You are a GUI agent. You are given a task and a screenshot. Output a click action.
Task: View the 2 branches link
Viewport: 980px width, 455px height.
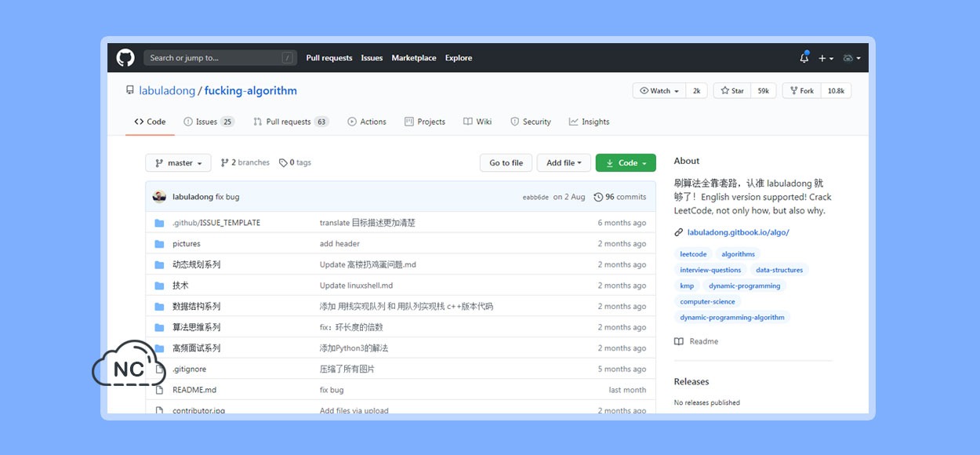245,162
